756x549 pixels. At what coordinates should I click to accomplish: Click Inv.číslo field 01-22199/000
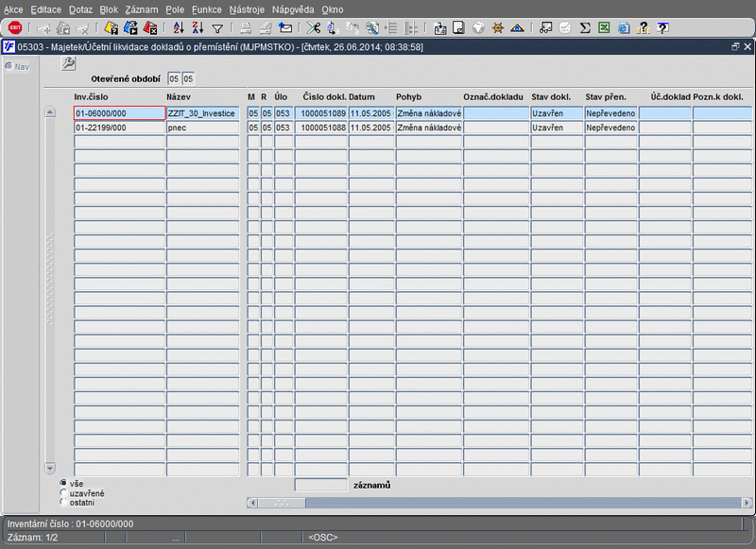point(120,128)
